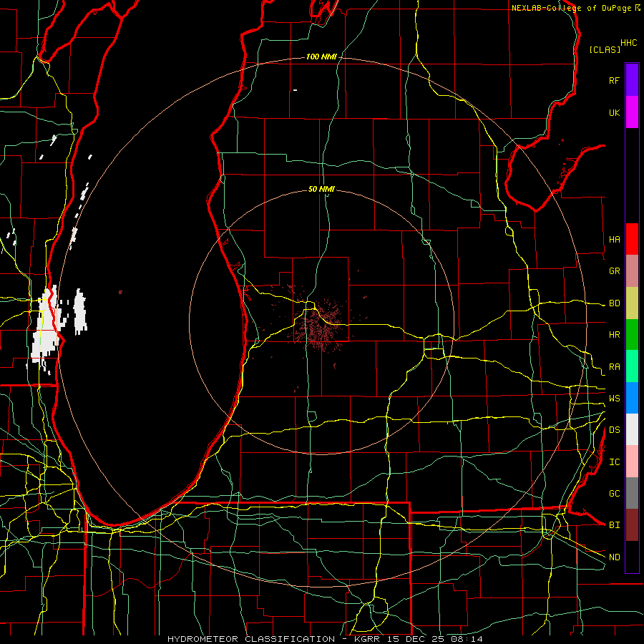
Task: Click the HYDROMETEOR CLASSIFICATION title text
Action: click(x=251, y=639)
